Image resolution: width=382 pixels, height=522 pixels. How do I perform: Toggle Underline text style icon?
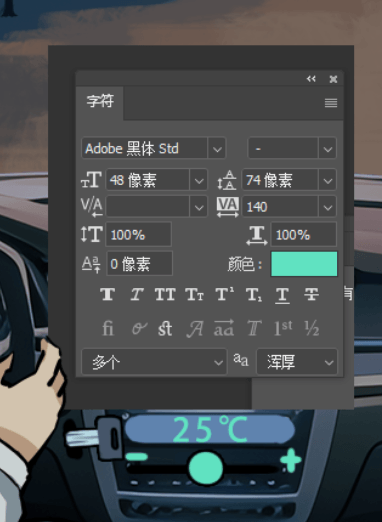pyautogui.click(x=282, y=295)
